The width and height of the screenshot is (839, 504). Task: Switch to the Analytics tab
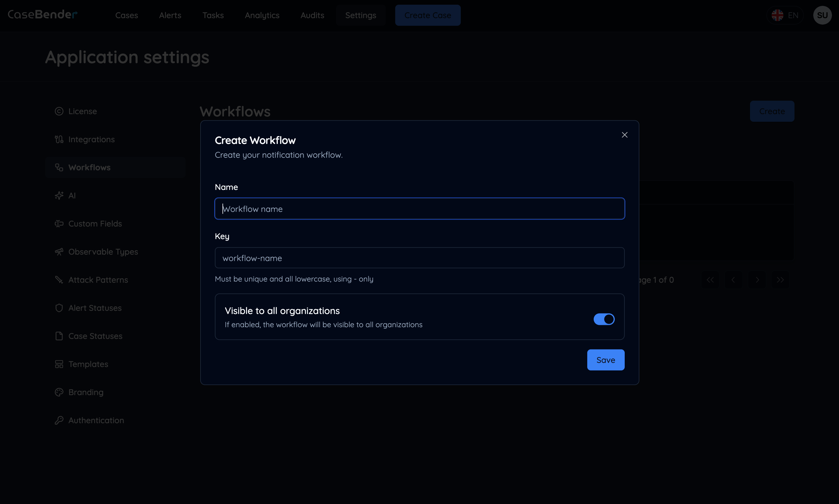pyautogui.click(x=262, y=15)
